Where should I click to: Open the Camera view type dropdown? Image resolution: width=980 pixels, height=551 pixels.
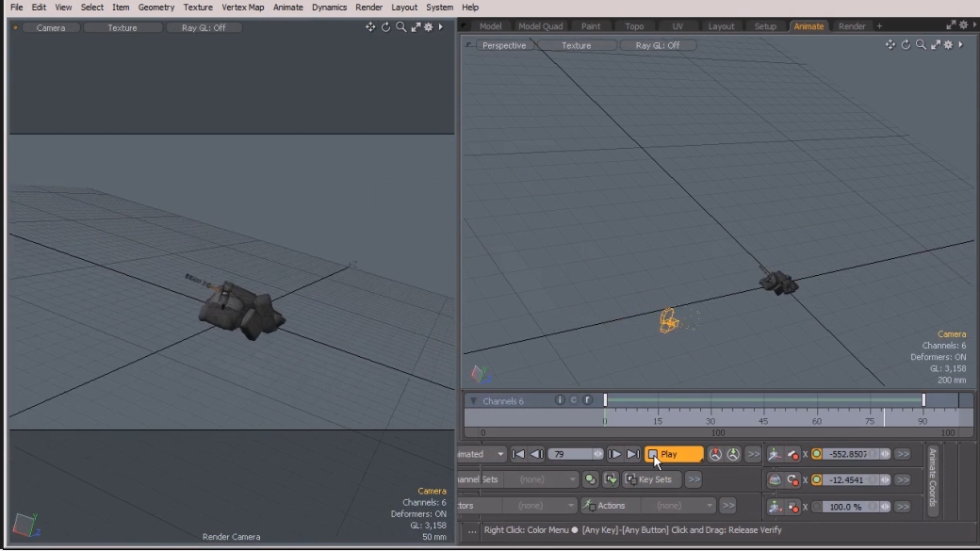click(51, 27)
